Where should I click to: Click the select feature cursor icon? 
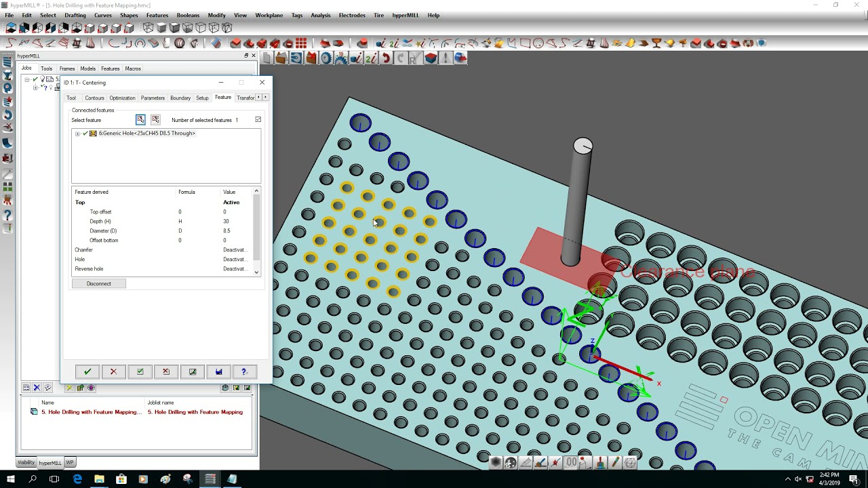(140, 120)
